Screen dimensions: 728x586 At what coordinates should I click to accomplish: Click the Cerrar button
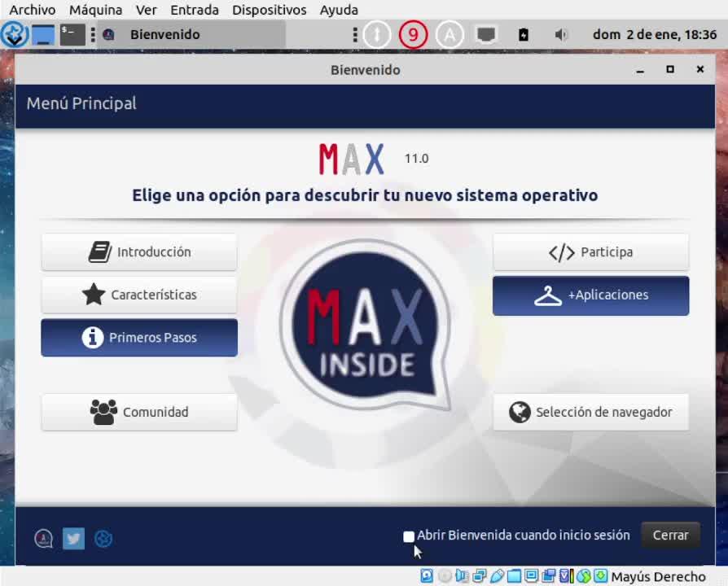click(x=670, y=536)
